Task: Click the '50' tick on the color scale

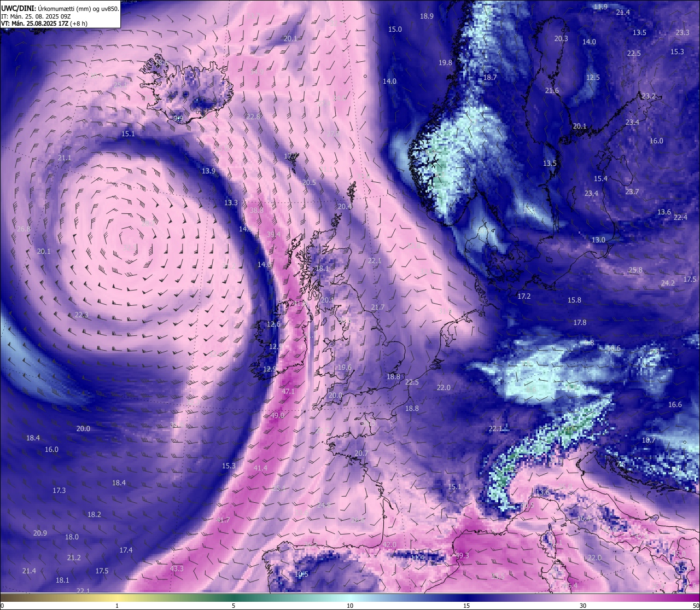Action: click(x=696, y=606)
